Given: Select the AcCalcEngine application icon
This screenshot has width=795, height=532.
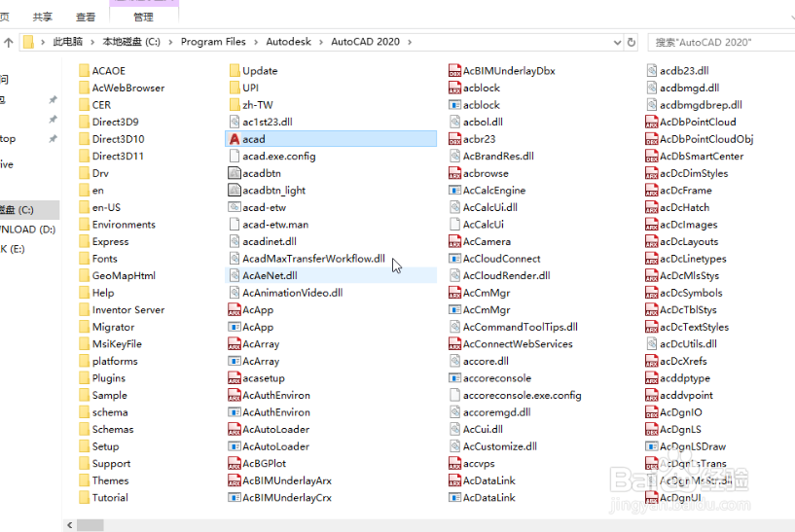Looking at the screenshot, I should pyautogui.click(x=454, y=191).
